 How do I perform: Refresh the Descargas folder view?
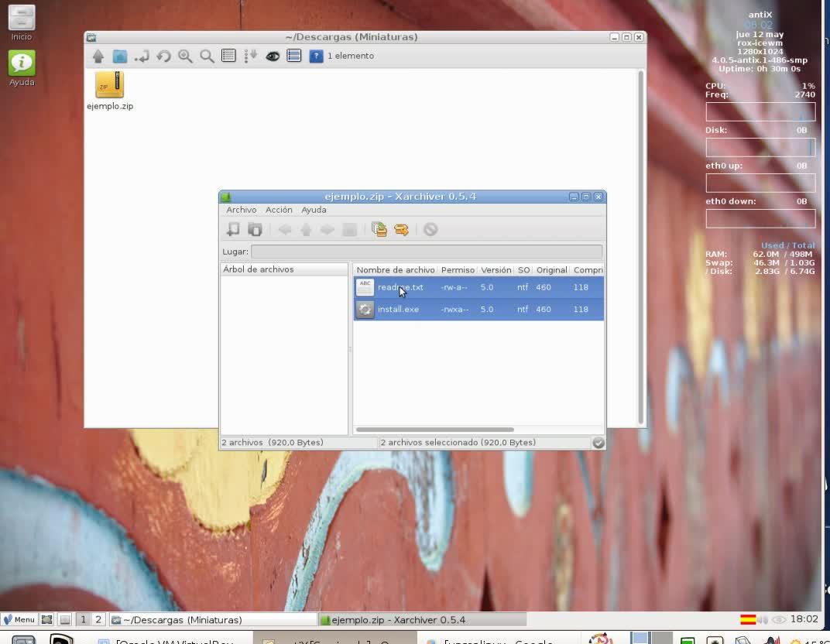click(x=163, y=56)
